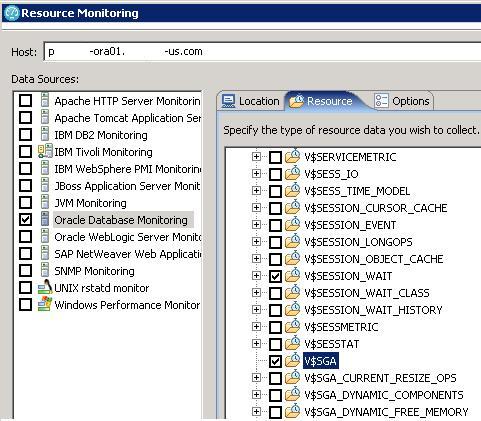Image resolution: width=481 pixels, height=421 pixels.
Task: Expand the V$SERVICEMETRIC tree node
Action: pos(256,157)
